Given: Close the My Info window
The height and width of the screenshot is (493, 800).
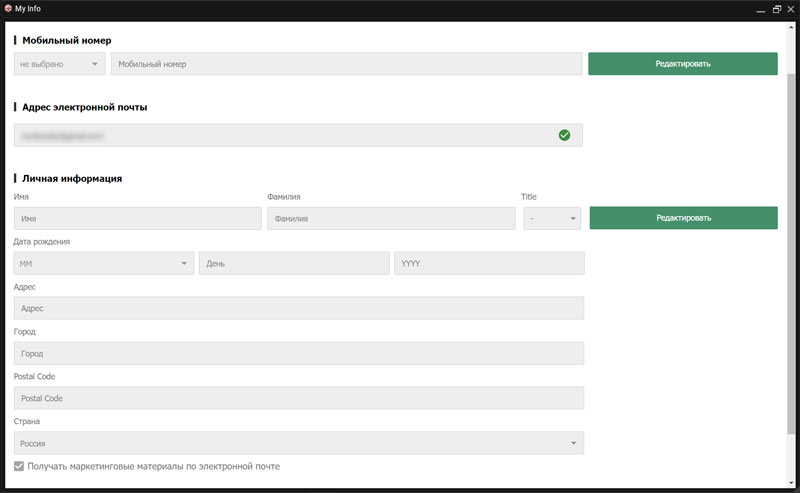Looking at the screenshot, I should (x=791, y=9).
